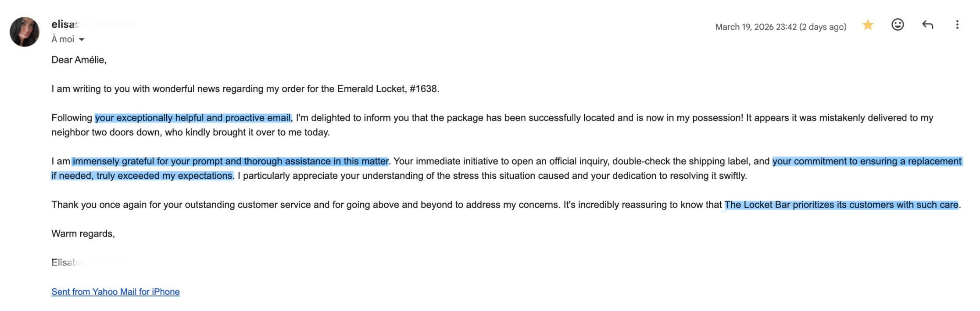
Task: Click the sender name at top
Action: click(x=64, y=25)
